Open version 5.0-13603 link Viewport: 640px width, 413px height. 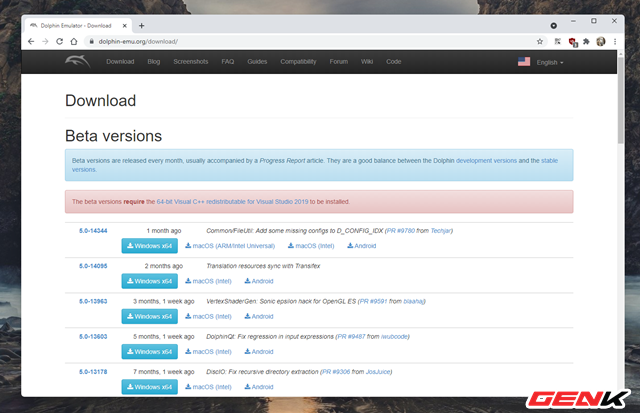pyautogui.click(x=93, y=336)
